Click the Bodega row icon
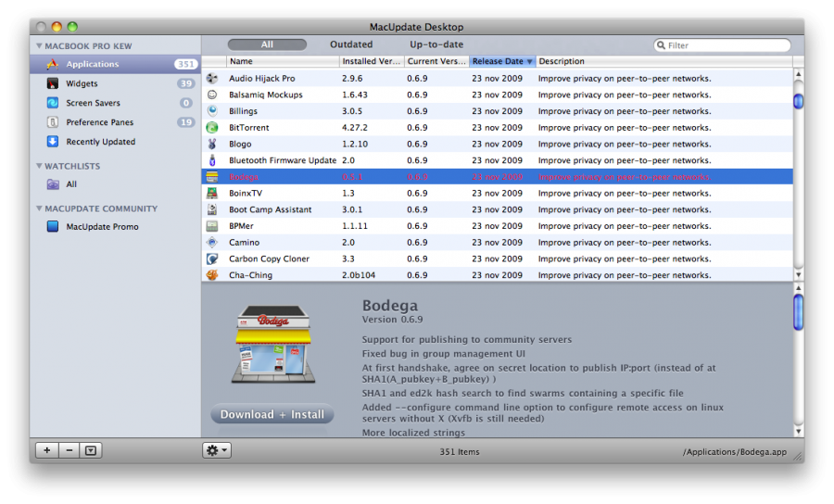This screenshot has height=504, width=834. tap(212, 177)
